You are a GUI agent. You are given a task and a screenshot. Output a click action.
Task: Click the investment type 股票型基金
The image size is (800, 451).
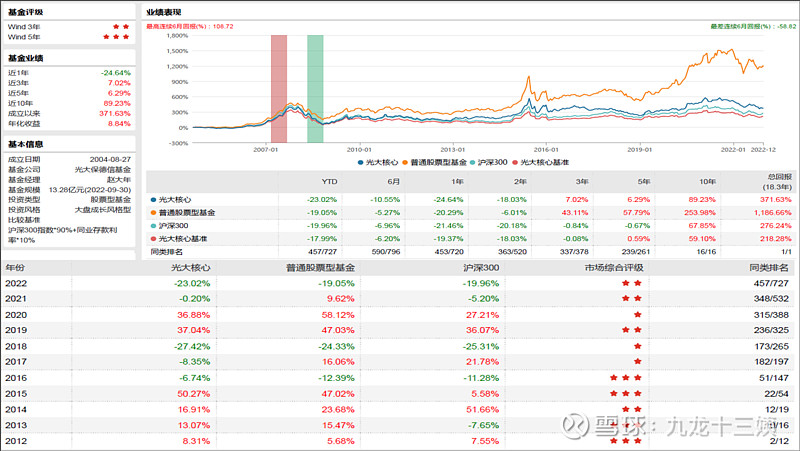point(111,199)
